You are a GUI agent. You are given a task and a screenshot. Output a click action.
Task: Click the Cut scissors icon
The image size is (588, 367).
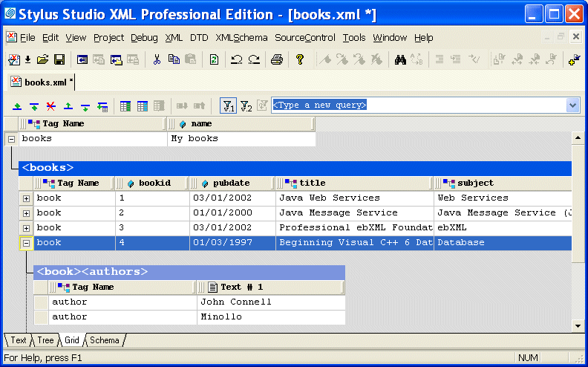pos(157,60)
